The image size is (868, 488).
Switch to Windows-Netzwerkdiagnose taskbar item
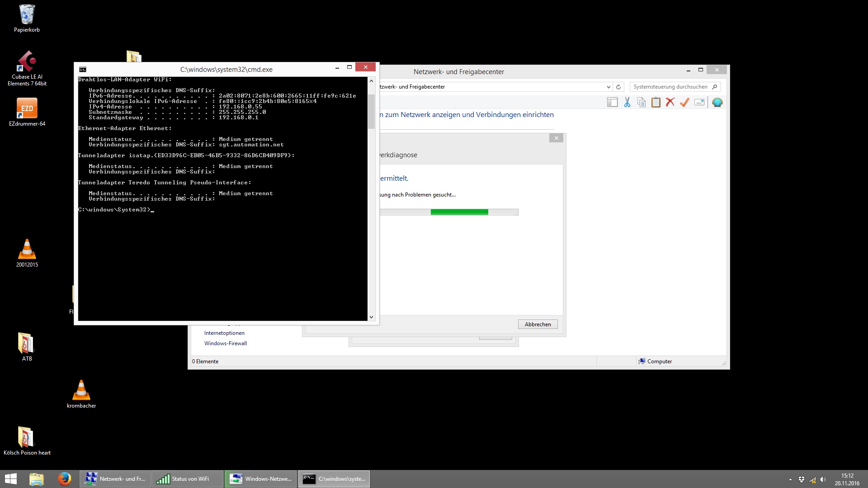pos(261,479)
